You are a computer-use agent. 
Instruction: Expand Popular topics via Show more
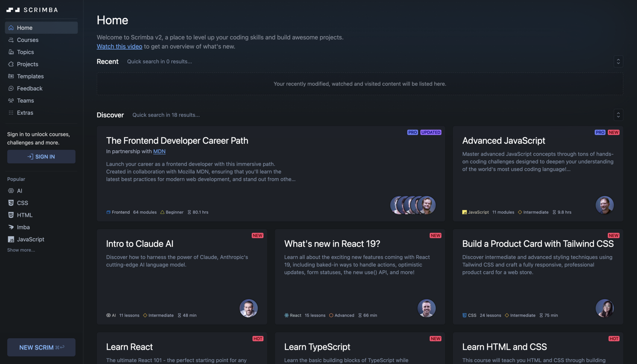point(21,250)
